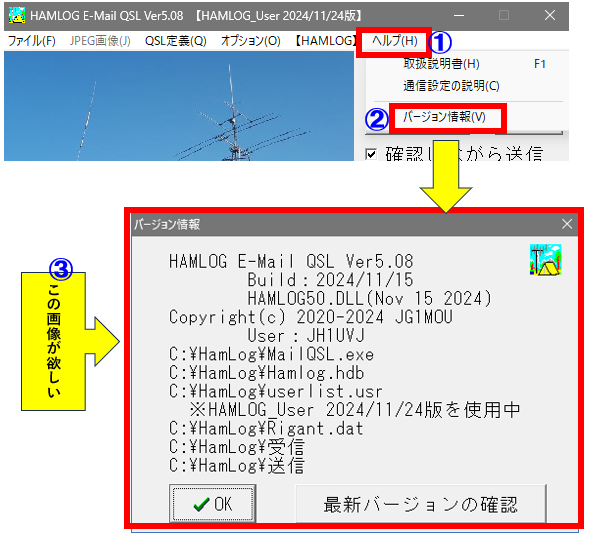Click the circled number 1 marker
Screen dimensions: 590x535
click(440, 42)
